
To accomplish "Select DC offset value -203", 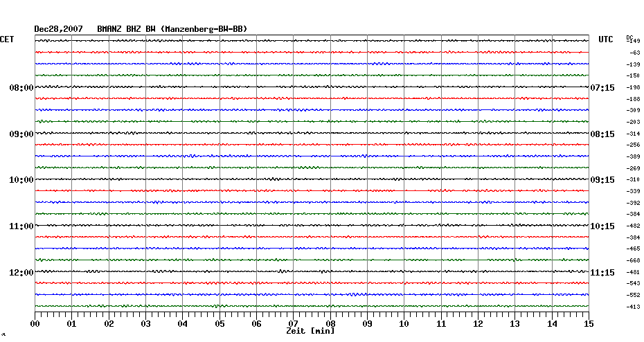I will (633, 122).
